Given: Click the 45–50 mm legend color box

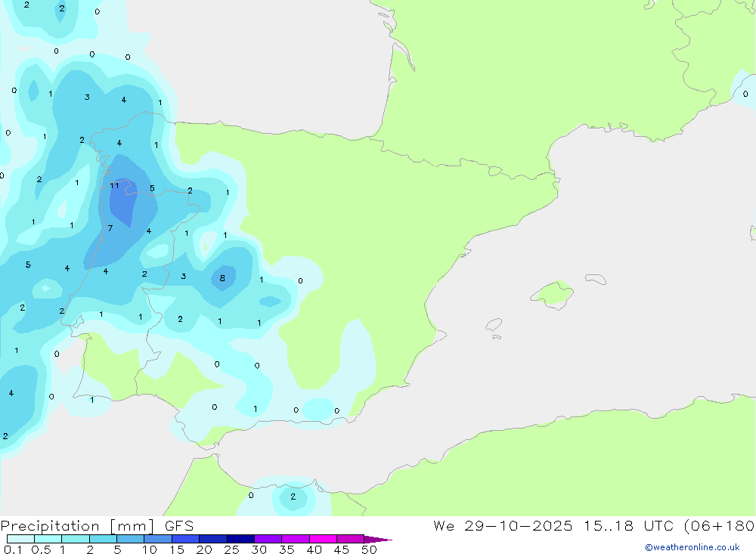Looking at the screenshot, I should coord(351,539).
